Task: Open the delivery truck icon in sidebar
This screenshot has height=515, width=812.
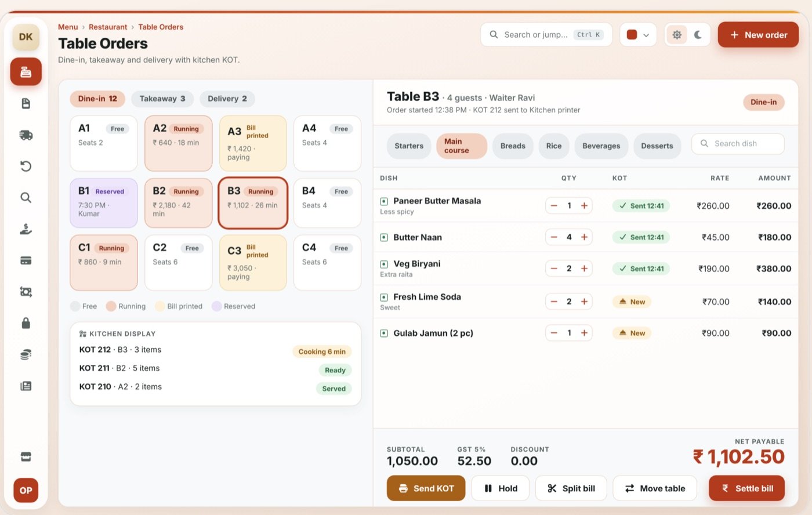Action: coord(26,135)
